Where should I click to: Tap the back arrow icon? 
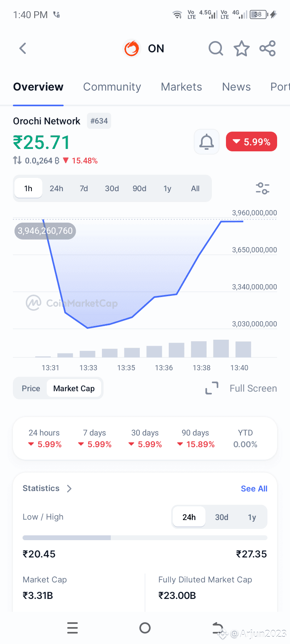click(x=23, y=49)
